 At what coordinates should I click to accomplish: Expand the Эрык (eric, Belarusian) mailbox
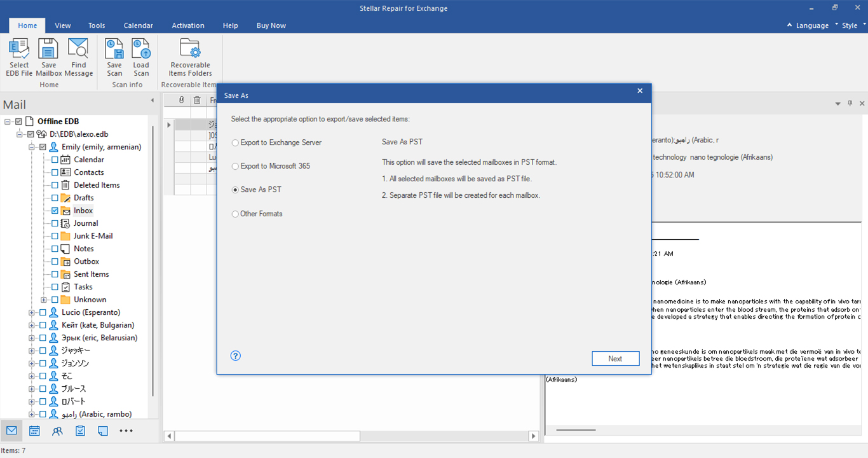31,338
